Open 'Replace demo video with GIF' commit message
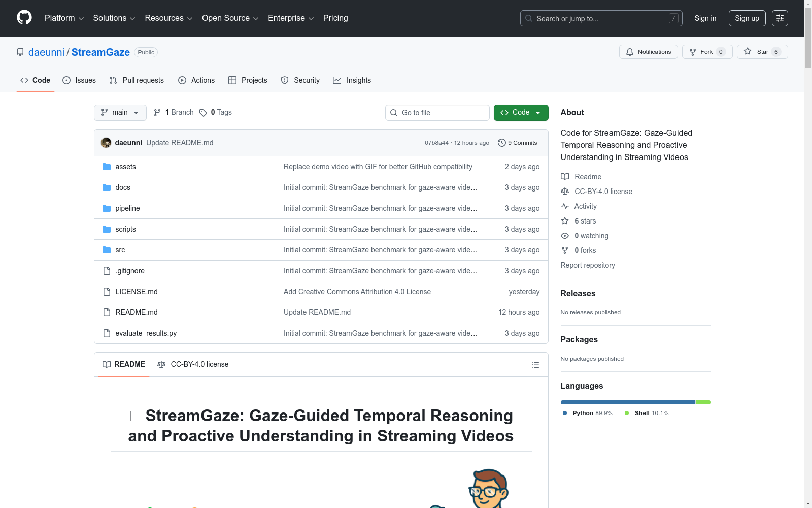The width and height of the screenshot is (812, 508). tap(378, 167)
